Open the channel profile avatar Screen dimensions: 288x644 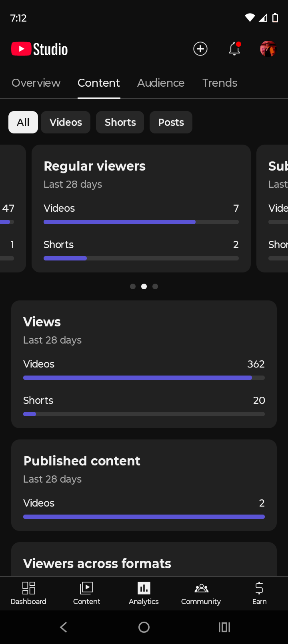click(268, 49)
